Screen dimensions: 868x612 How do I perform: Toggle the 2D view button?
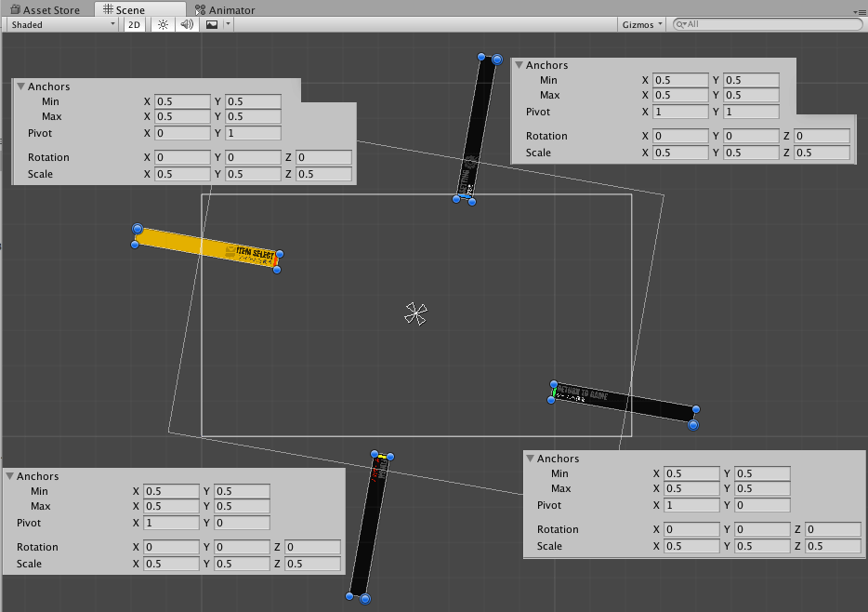[134, 24]
